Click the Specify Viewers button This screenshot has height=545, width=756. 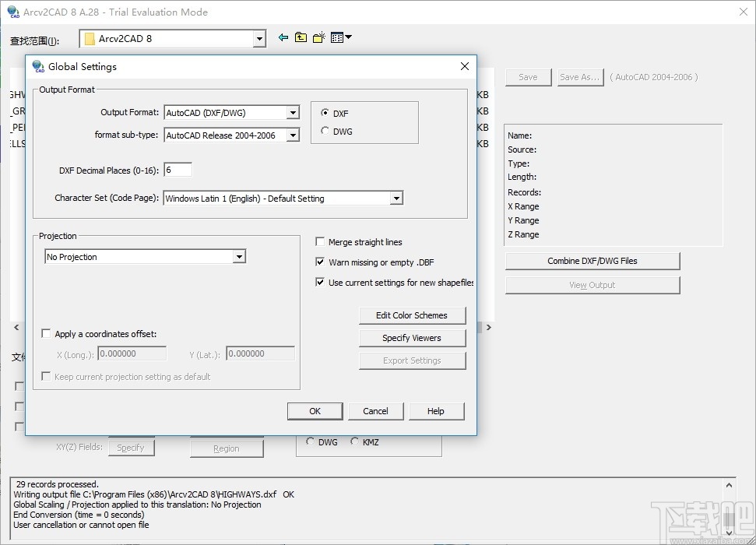pyautogui.click(x=412, y=338)
